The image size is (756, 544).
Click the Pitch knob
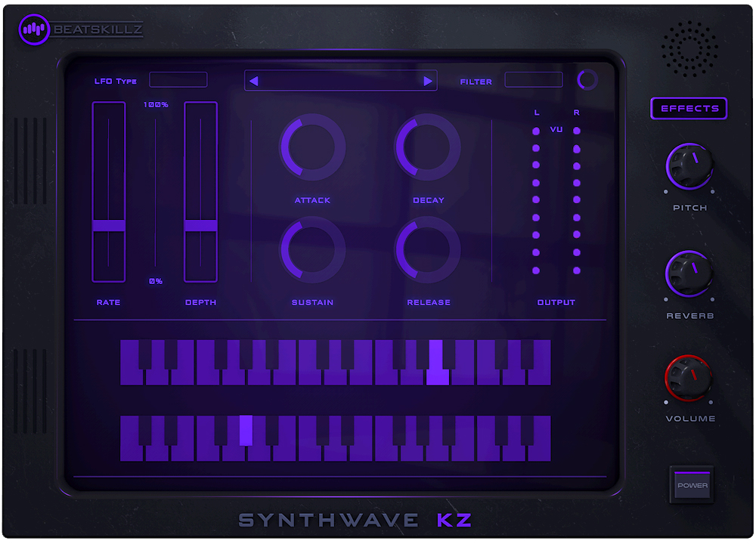coord(689,166)
